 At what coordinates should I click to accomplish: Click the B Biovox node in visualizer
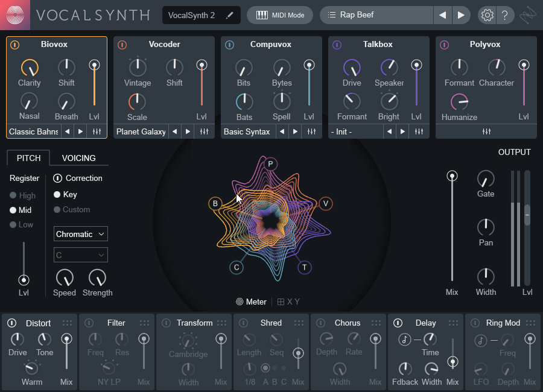point(215,203)
